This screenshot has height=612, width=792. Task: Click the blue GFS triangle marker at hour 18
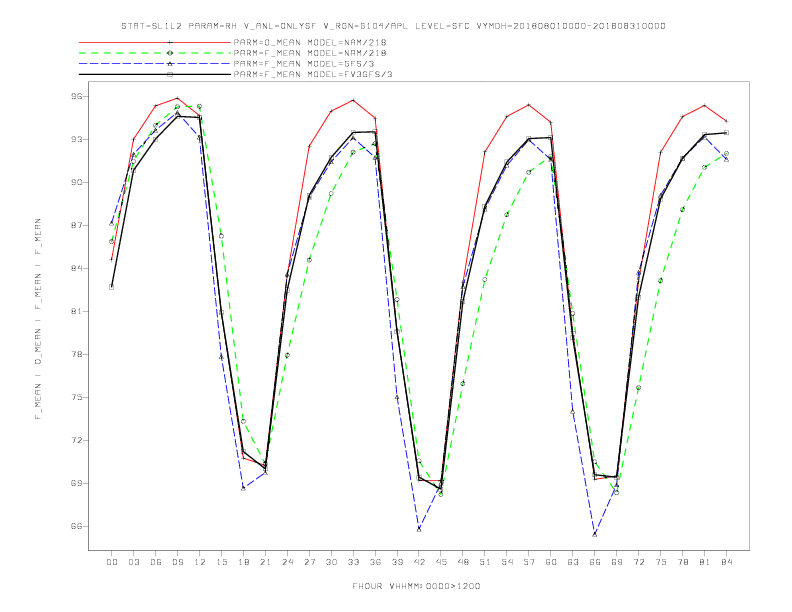coord(243,488)
